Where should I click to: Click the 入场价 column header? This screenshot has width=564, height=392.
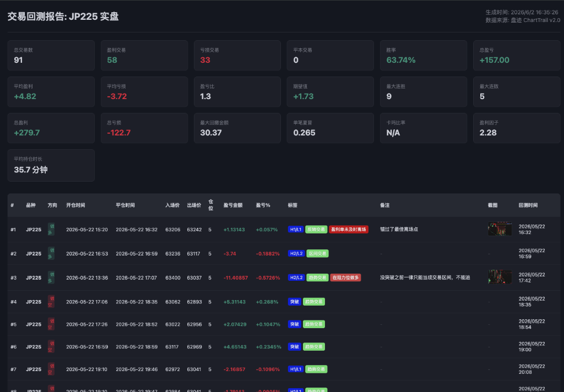pos(172,205)
